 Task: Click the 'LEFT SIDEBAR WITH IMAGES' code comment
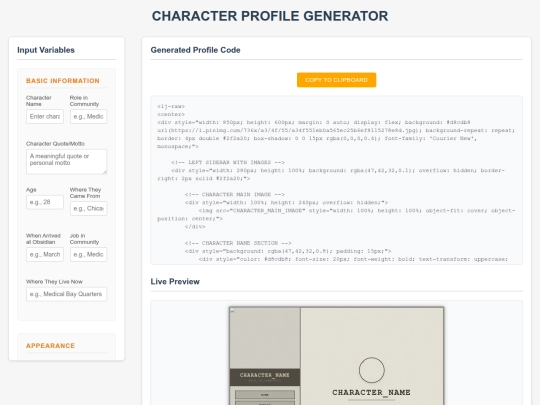click(x=228, y=162)
